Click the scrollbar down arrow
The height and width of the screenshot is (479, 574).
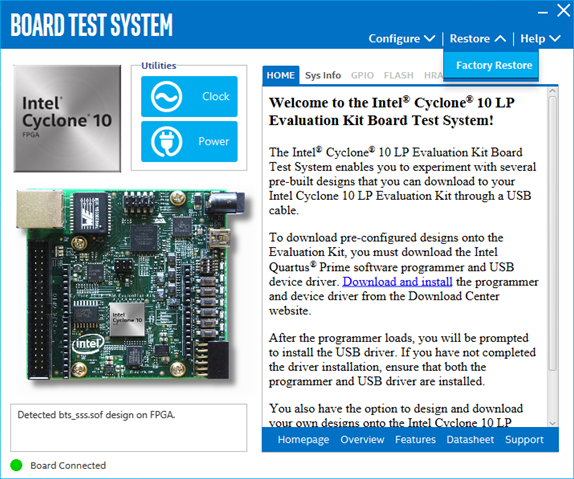pos(553,423)
